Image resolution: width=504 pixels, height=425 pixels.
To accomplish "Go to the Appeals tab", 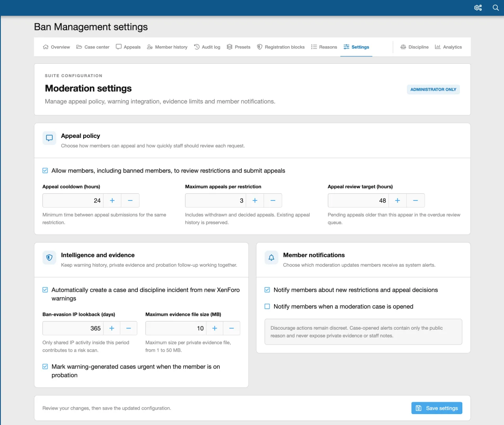I will (128, 47).
